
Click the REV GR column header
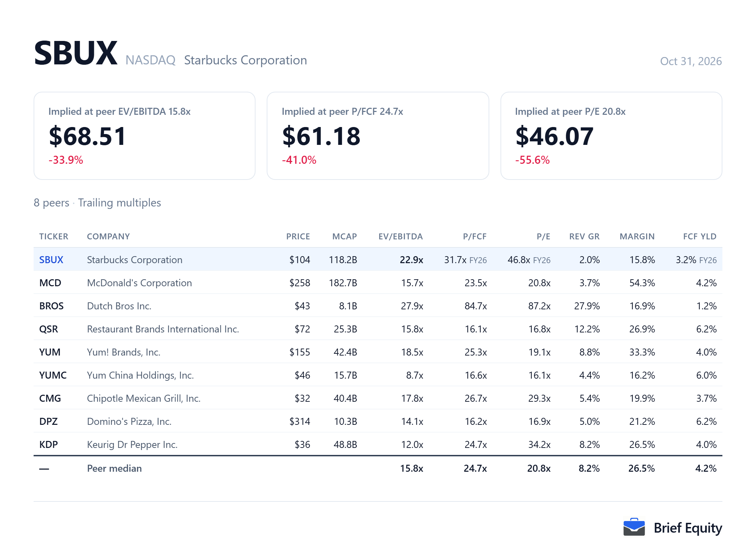click(x=584, y=237)
